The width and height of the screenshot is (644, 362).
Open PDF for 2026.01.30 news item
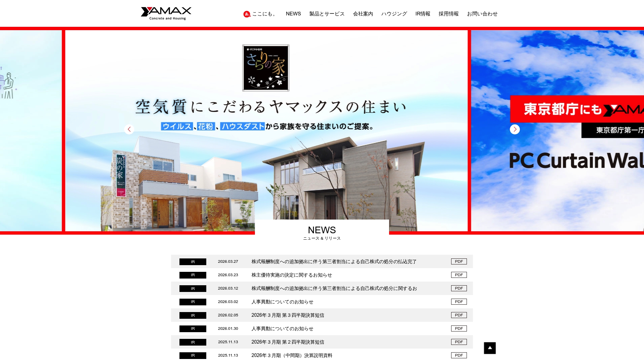[459, 328]
